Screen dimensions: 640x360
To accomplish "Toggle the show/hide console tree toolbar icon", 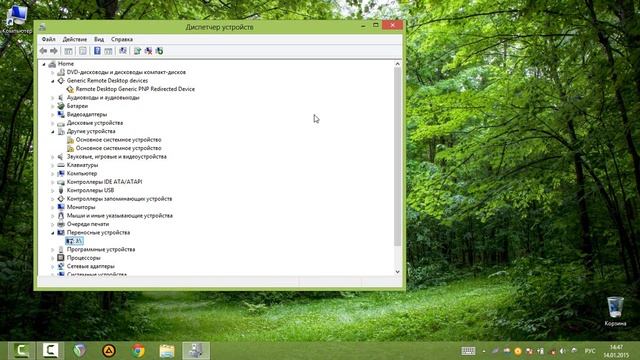I will pos(68,51).
